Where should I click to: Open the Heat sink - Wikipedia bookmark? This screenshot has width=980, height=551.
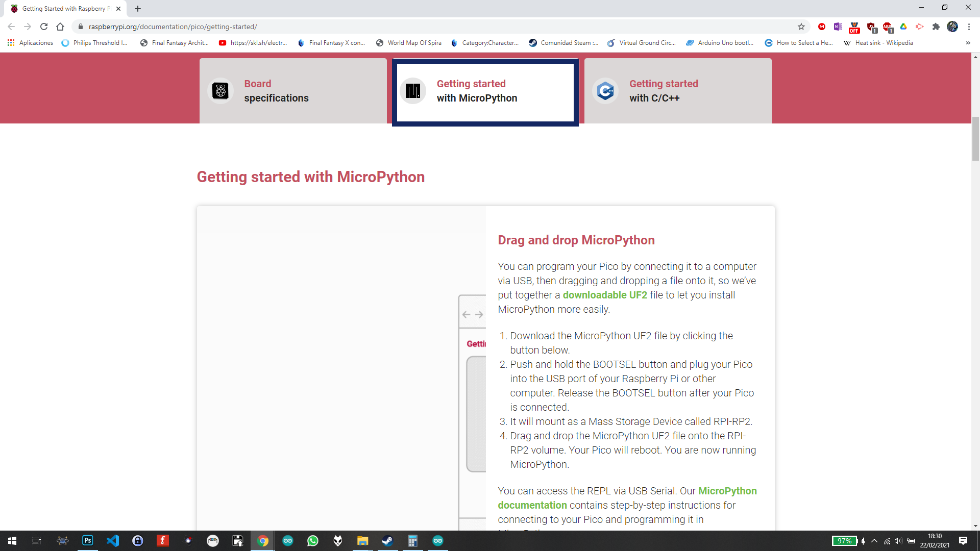878,43
